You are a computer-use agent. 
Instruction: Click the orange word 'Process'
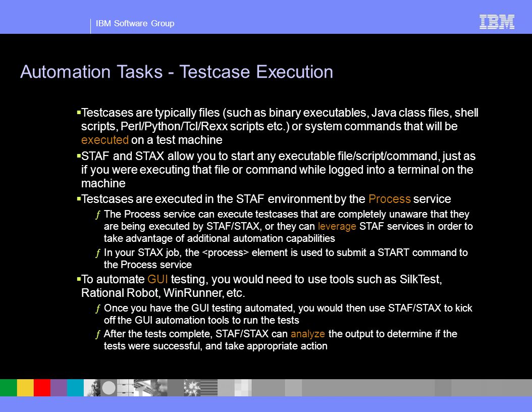tap(390, 199)
